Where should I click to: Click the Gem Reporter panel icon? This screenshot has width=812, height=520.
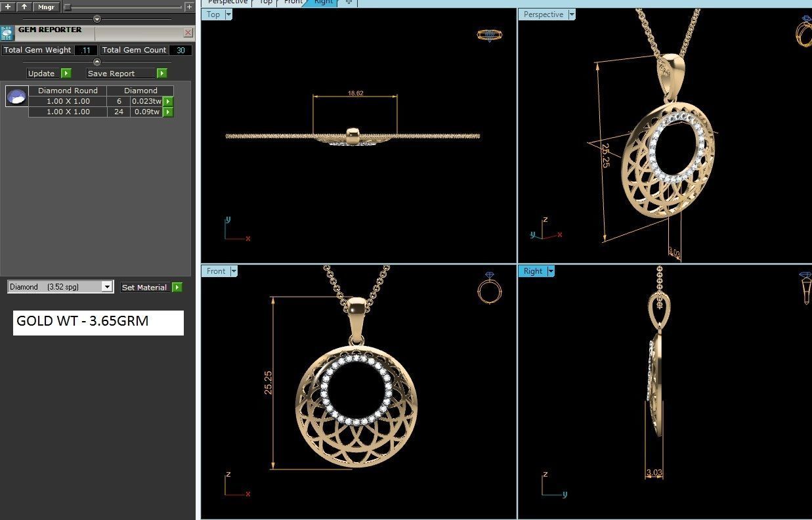click(7, 33)
